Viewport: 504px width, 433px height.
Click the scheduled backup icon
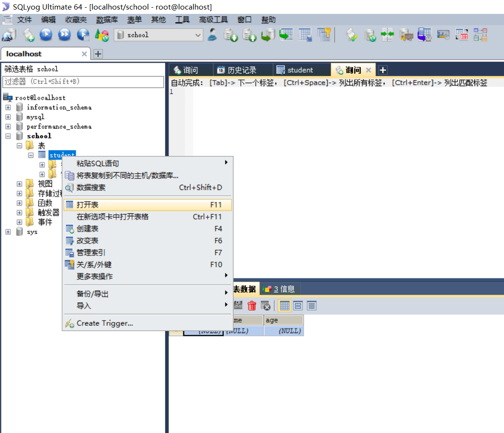(x=425, y=35)
